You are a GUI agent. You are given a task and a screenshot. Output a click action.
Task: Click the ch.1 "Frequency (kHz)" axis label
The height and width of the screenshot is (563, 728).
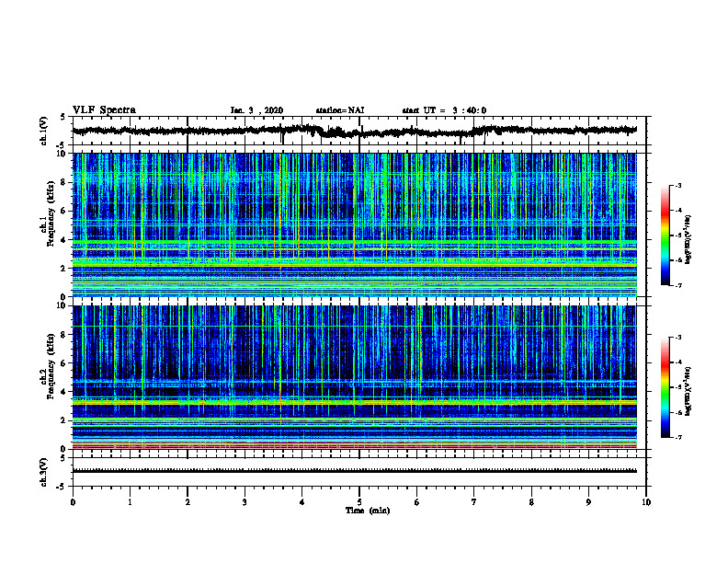51,214
